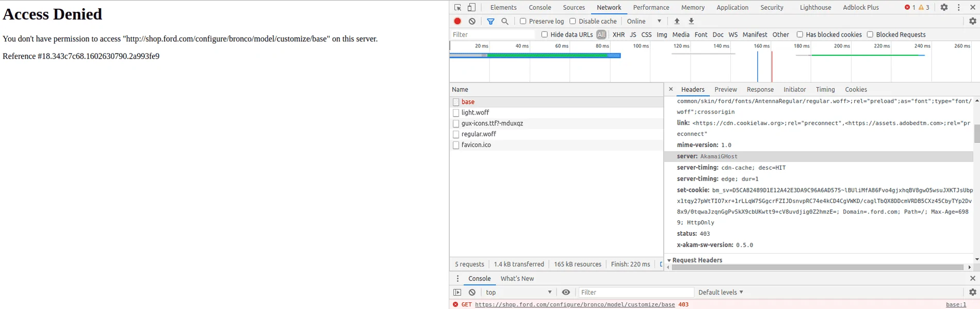Image resolution: width=980 pixels, height=309 pixels.
Task: Switch to the Elements panel tab
Action: (503, 7)
